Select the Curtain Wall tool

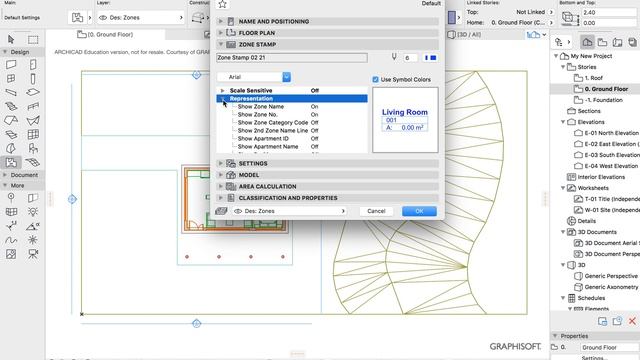point(33,134)
